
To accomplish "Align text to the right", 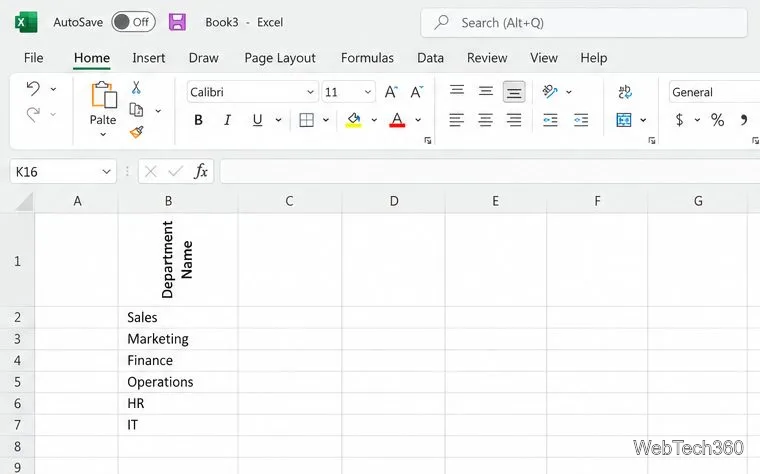I will [514, 120].
